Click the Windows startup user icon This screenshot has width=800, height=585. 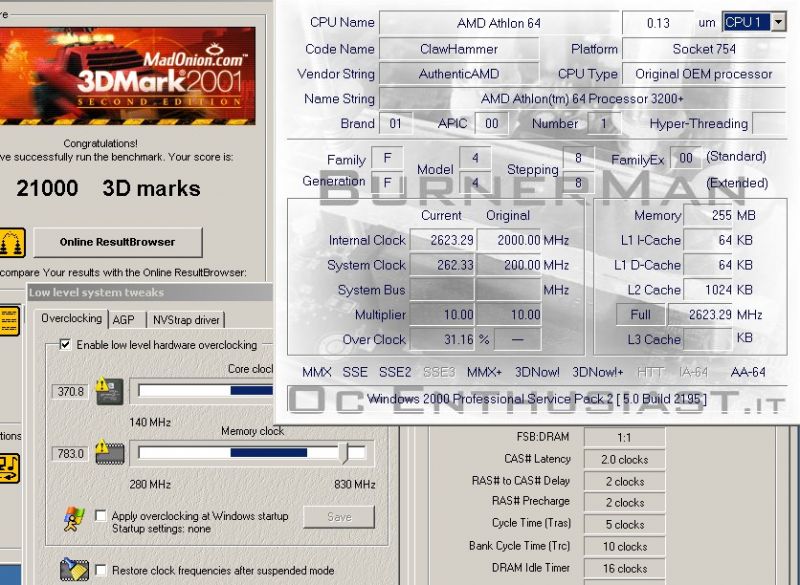click(x=74, y=520)
